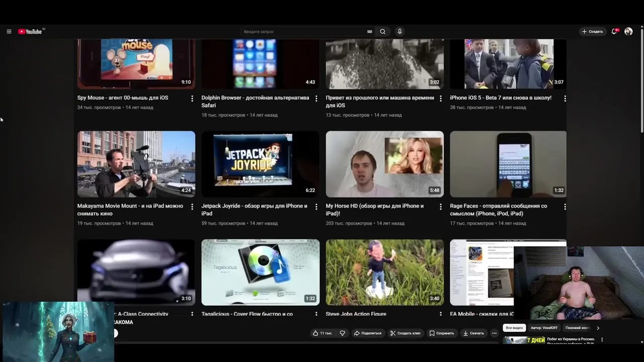Click Поделиться share button
Screen dimensions: 644x362
(368, 333)
